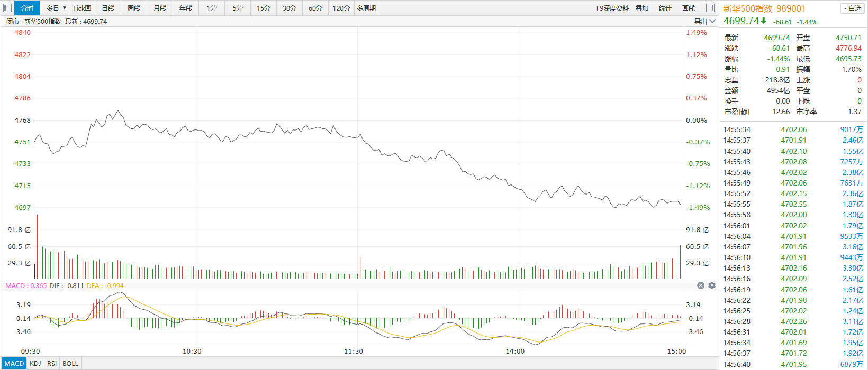868x370 pixels.
Task: Switch to the 月线 monthly tab
Action: pyautogui.click(x=160, y=8)
